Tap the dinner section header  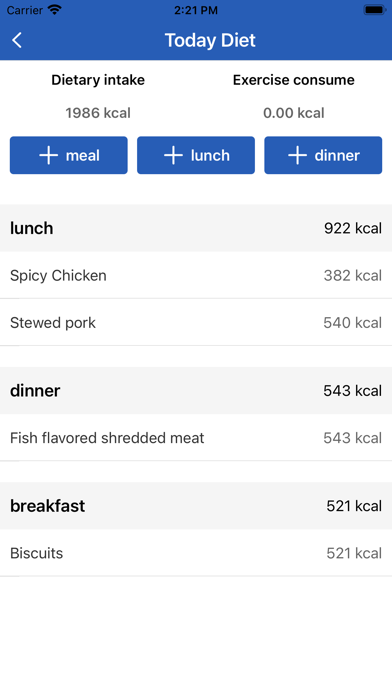coord(196,391)
